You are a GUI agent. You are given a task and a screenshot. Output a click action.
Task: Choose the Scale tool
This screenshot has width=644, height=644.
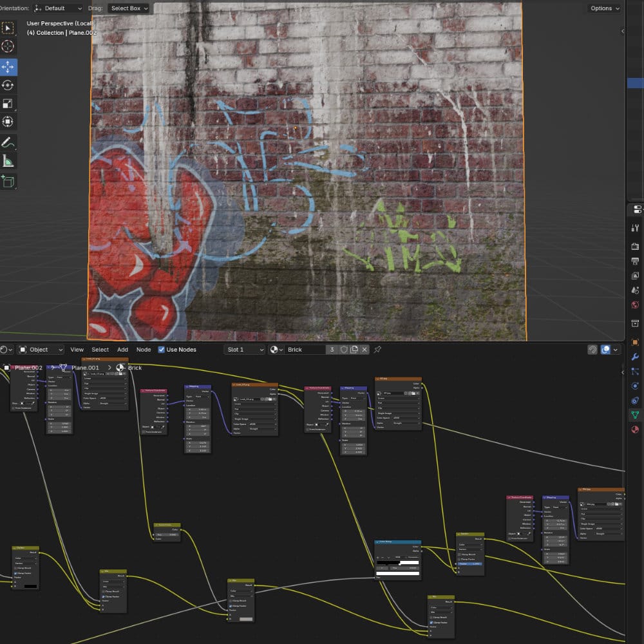(8, 103)
